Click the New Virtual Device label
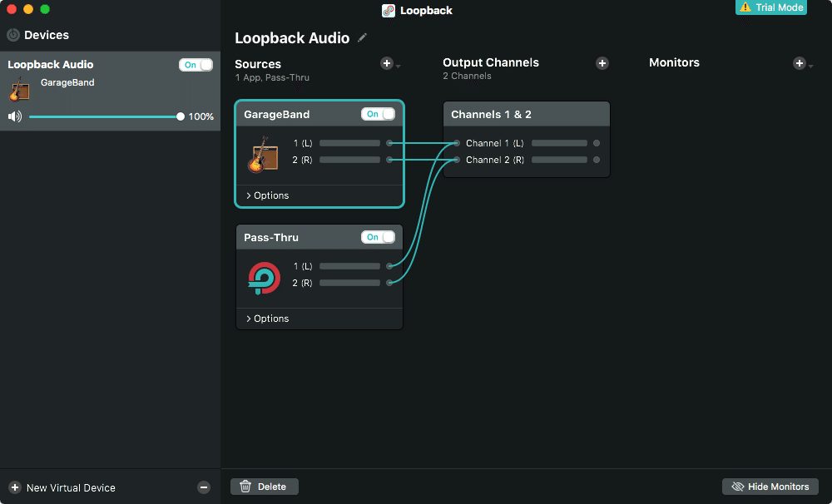The image size is (832, 504). 71,487
